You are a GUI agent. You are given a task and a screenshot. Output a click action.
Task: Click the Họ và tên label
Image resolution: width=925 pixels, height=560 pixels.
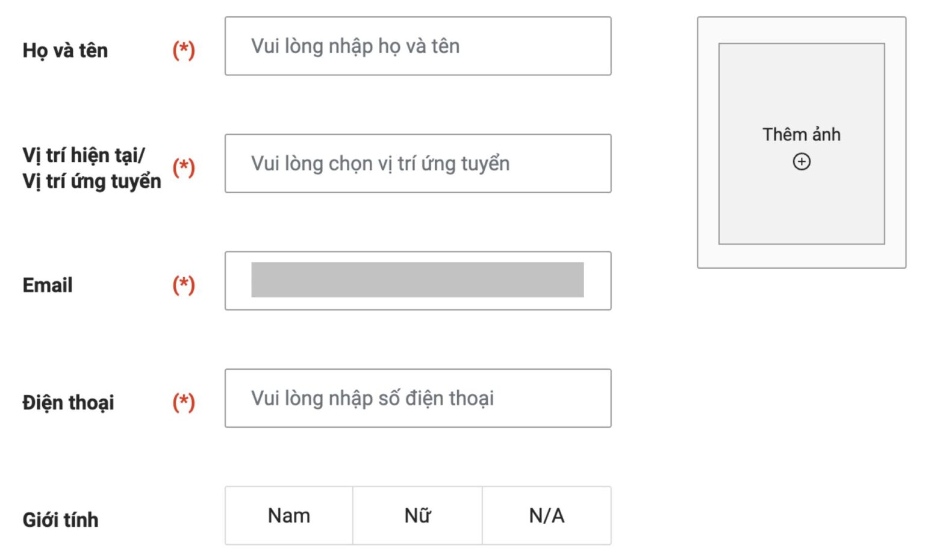point(66,51)
